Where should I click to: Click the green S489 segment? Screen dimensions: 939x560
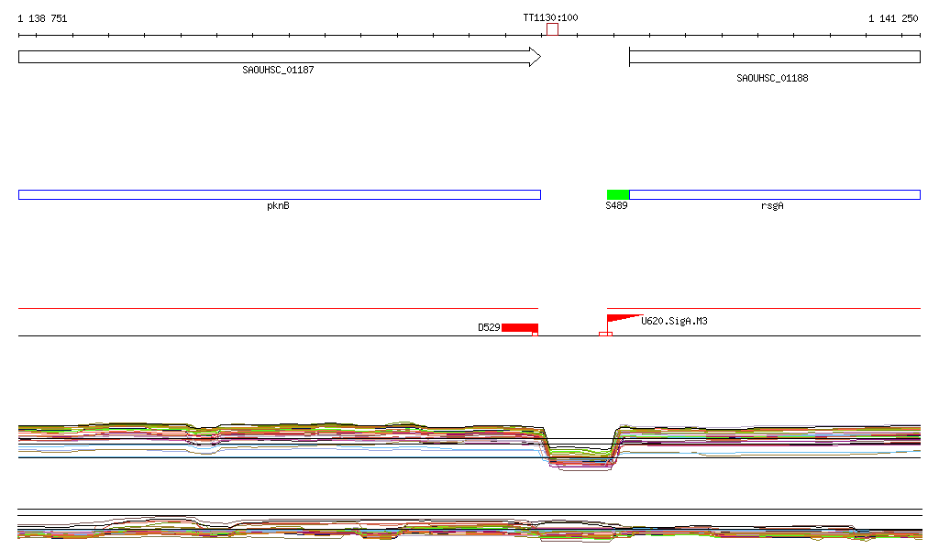618,194
